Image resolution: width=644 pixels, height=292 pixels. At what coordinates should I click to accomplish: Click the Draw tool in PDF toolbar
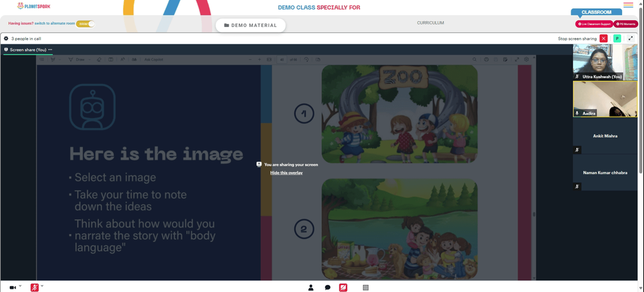click(x=77, y=60)
